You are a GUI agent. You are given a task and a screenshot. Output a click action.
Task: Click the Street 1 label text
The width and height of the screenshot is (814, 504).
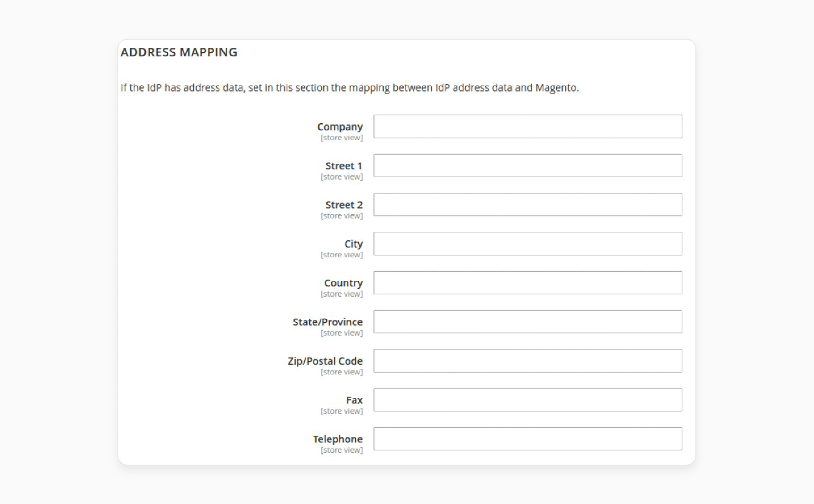click(344, 166)
